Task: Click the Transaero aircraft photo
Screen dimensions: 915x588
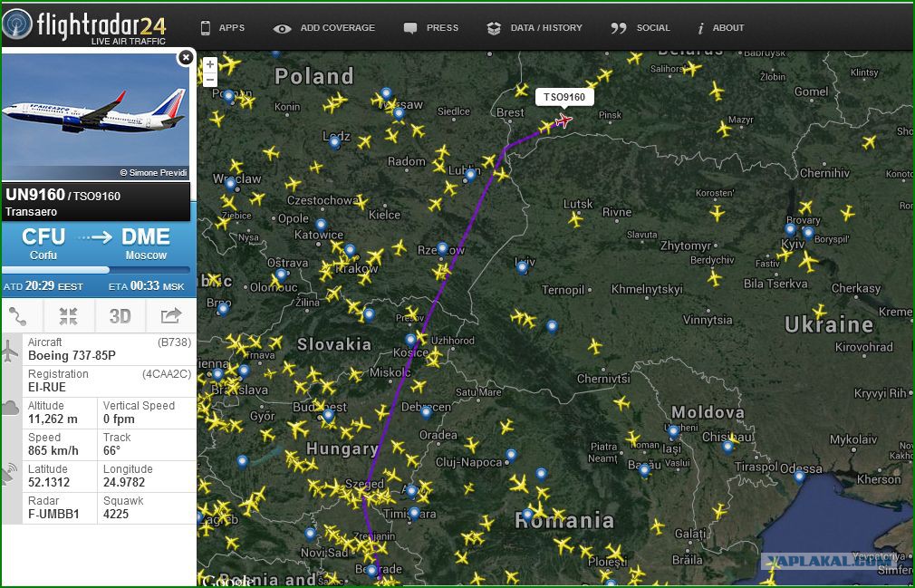Action: 96,117
